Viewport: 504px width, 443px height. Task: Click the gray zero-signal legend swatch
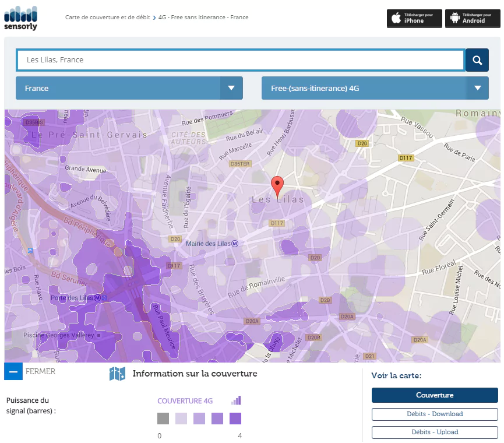(x=163, y=419)
